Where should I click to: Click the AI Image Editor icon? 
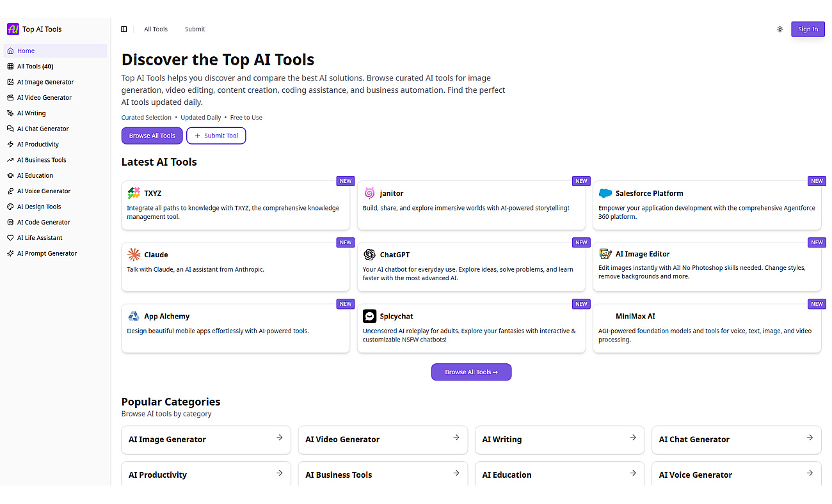pos(605,254)
